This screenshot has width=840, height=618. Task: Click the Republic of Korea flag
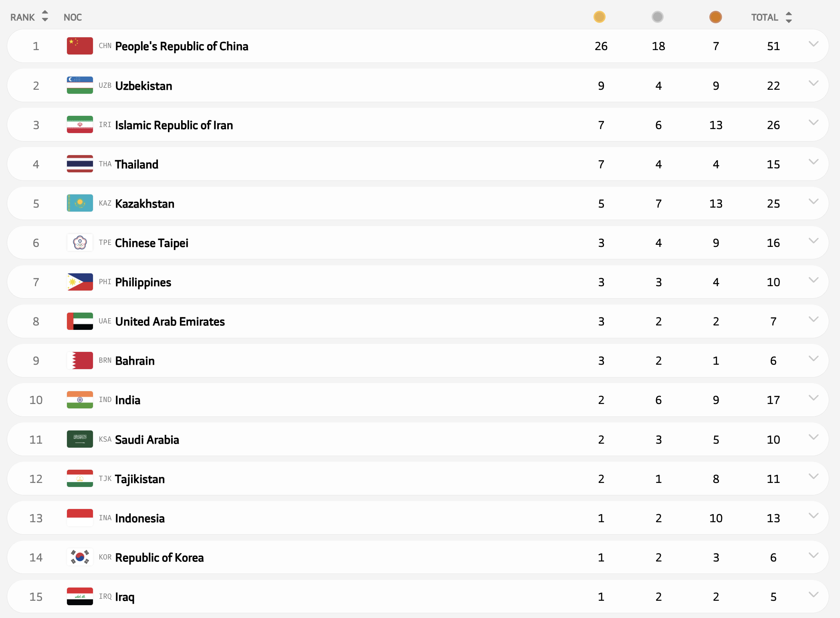(80, 557)
